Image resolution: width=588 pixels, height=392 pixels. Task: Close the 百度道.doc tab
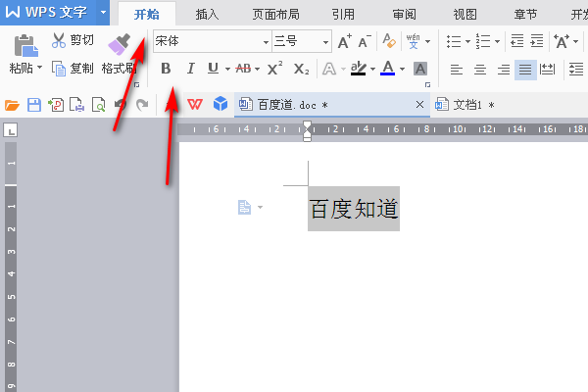[x=420, y=105]
